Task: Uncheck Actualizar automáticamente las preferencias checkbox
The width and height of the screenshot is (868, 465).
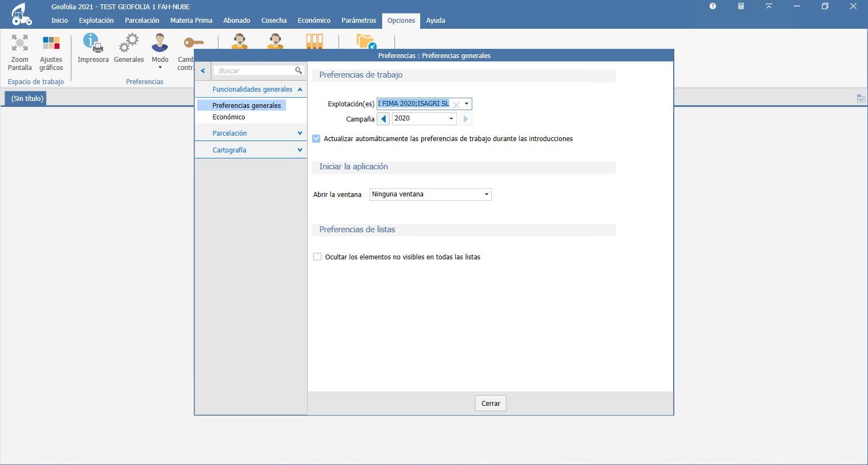Action: pos(316,139)
